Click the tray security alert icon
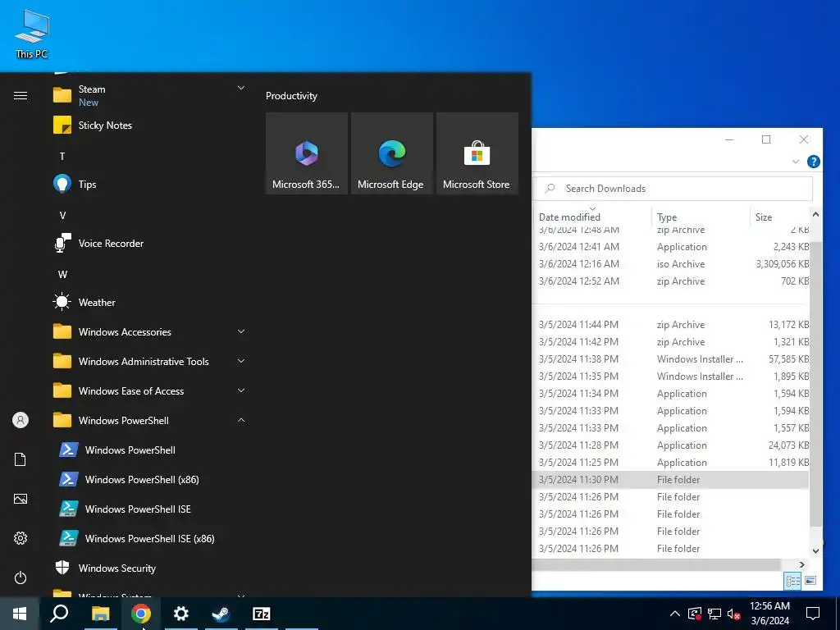840x630 pixels. click(695, 614)
